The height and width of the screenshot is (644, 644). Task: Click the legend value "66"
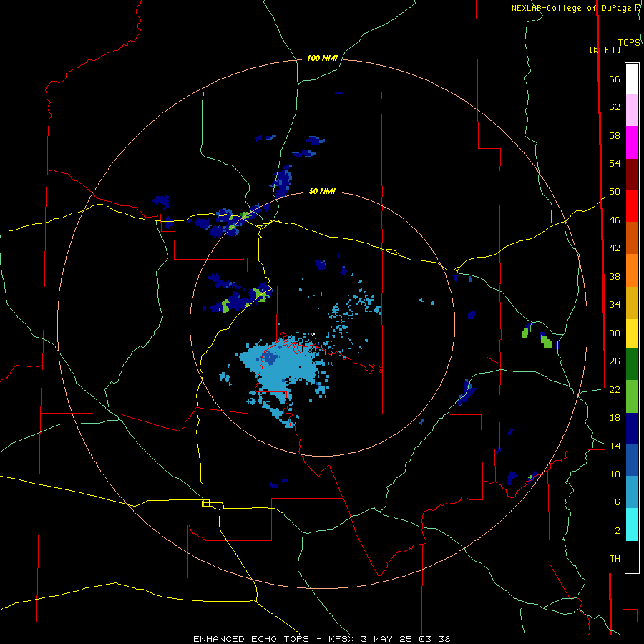pos(615,79)
